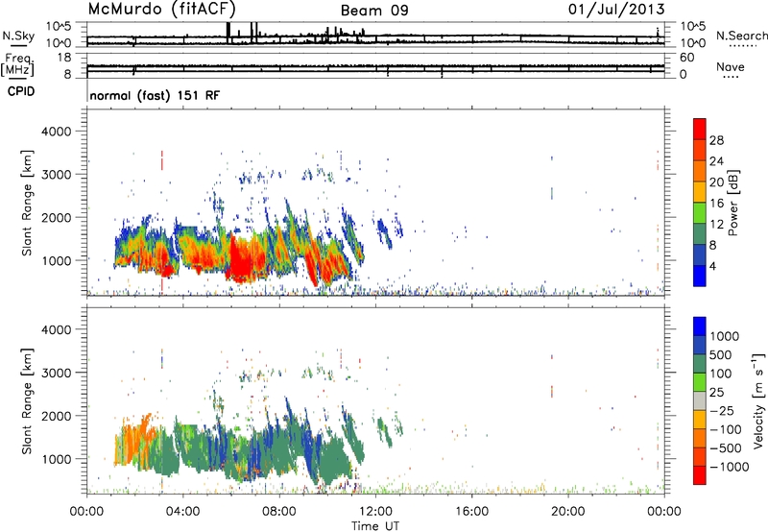
Task: Click the 10^0 tick beside N.Search
Action: tap(693, 43)
